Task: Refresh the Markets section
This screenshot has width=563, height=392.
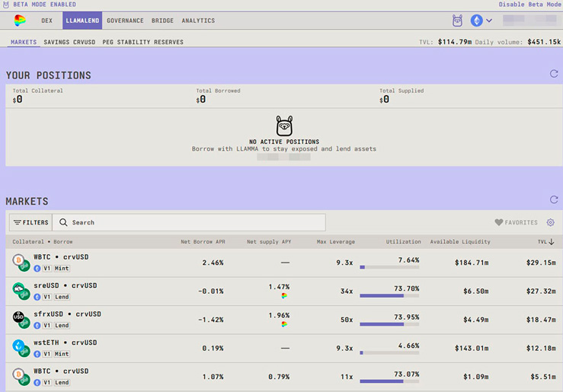Action: [554, 199]
